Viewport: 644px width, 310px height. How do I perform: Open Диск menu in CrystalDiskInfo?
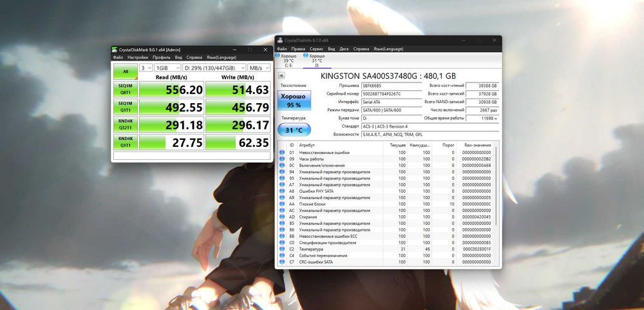click(x=344, y=49)
